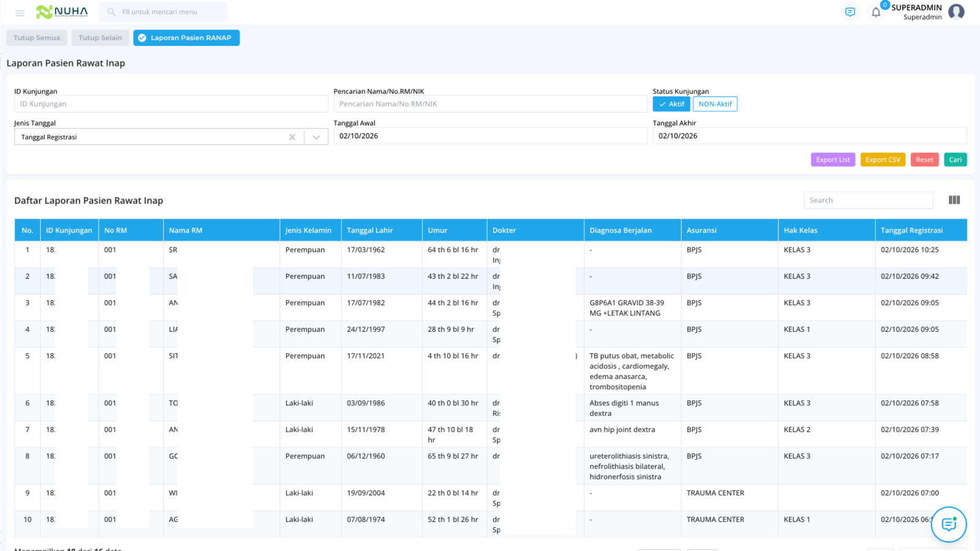Select the NON-Aktif status toggle
The height and width of the screenshot is (551, 980).
(x=715, y=104)
